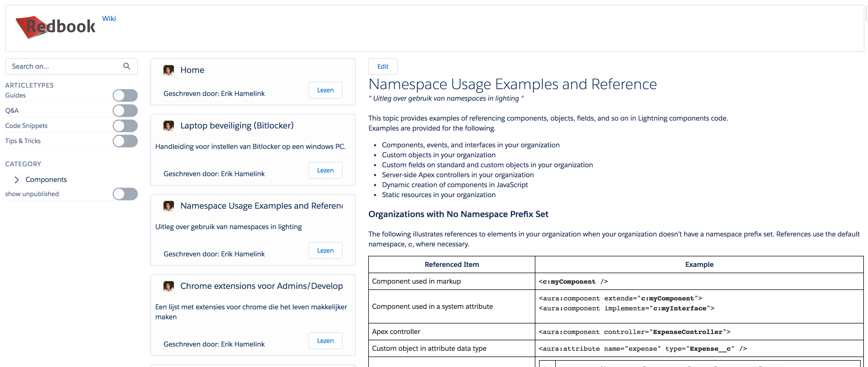Viewport: 868px width, 367px height.
Task: Click 'Component used in markup' cell
Action: (452, 281)
